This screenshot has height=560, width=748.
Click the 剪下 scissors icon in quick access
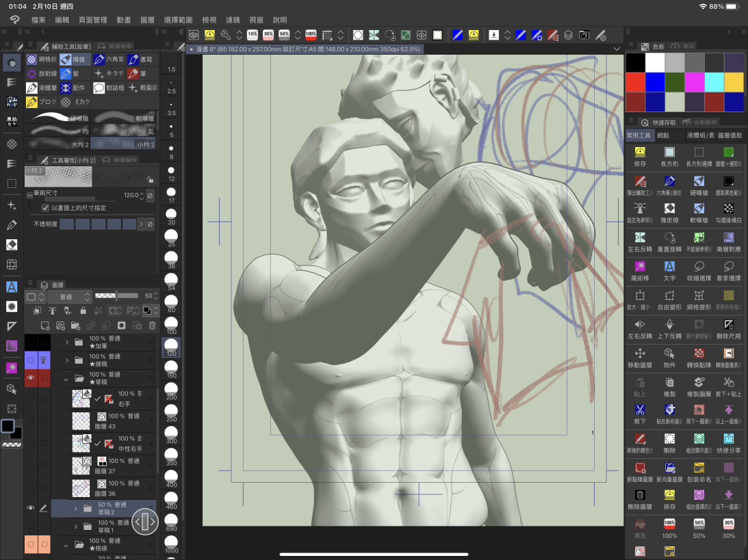point(640,414)
